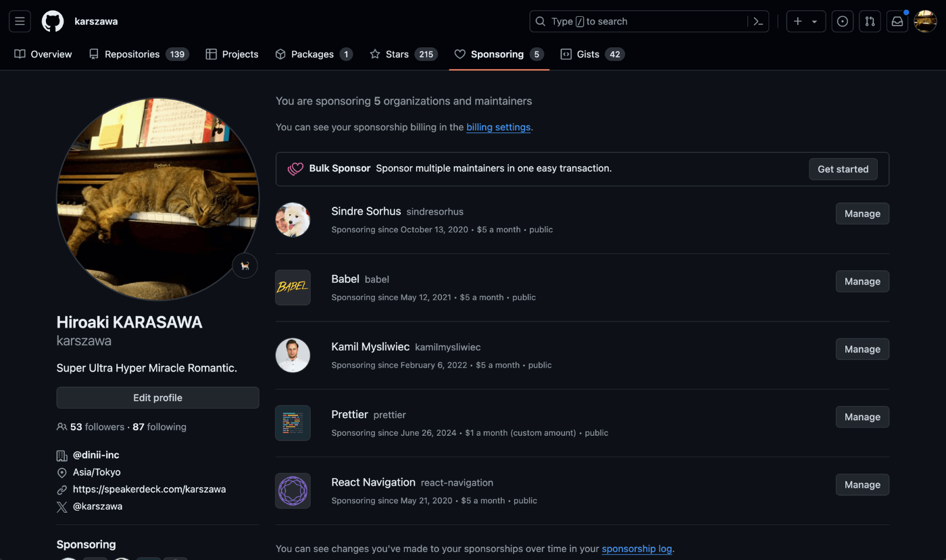Open Sindre Sorhus profile name link
The width and height of the screenshot is (946, 560).
366,211
